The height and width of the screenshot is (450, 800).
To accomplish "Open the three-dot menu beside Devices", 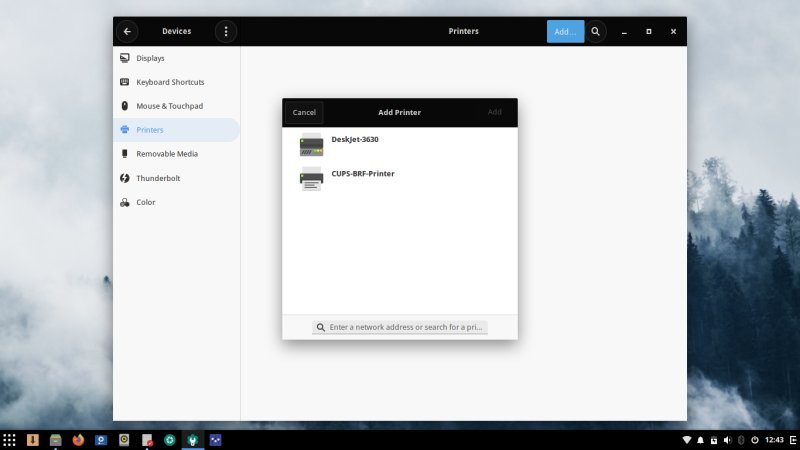I will tap(226, 31).
